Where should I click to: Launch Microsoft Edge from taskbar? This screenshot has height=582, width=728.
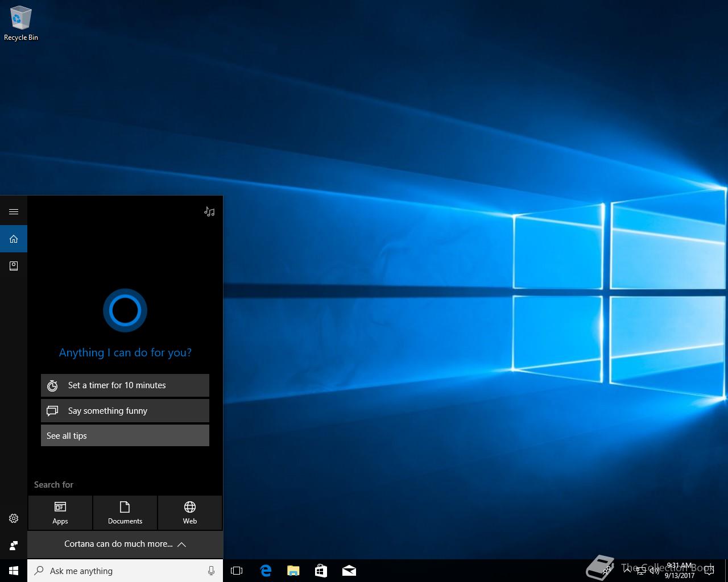(x=266, y=571)
